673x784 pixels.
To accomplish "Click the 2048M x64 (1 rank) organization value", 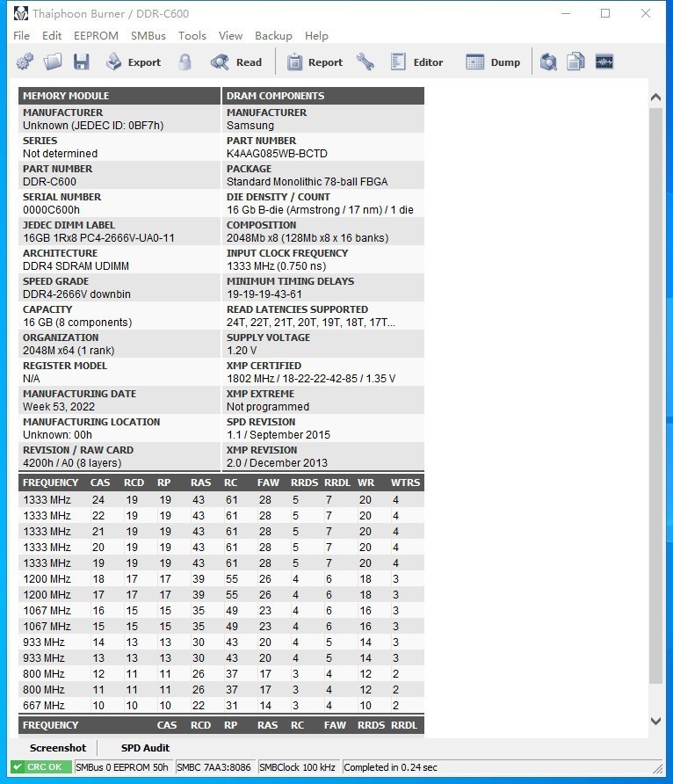I will [x=69, y=350].
